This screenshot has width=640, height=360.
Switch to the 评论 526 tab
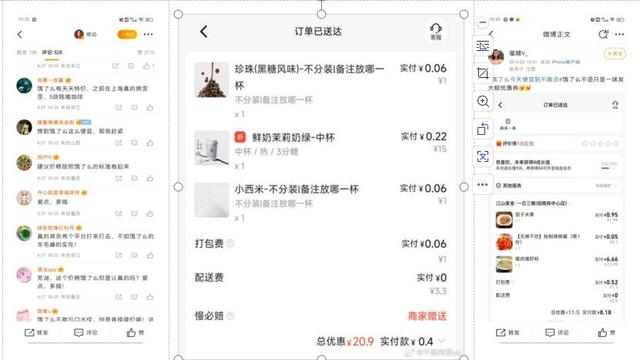(52, 53)
